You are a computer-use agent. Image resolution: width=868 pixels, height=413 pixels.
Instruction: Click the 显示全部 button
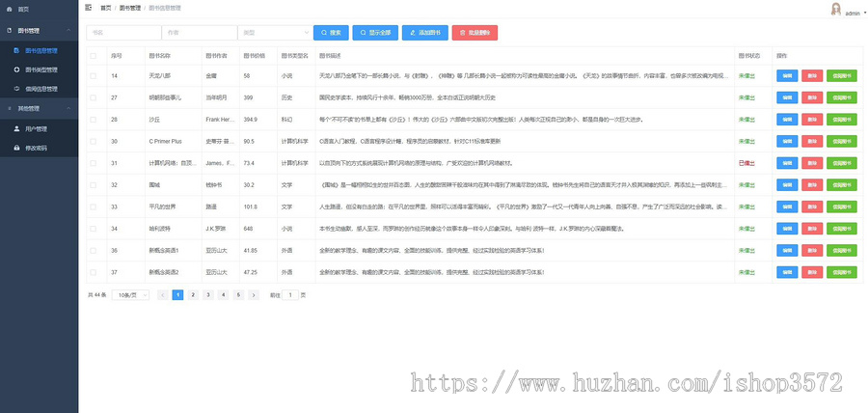pos(375,33)
